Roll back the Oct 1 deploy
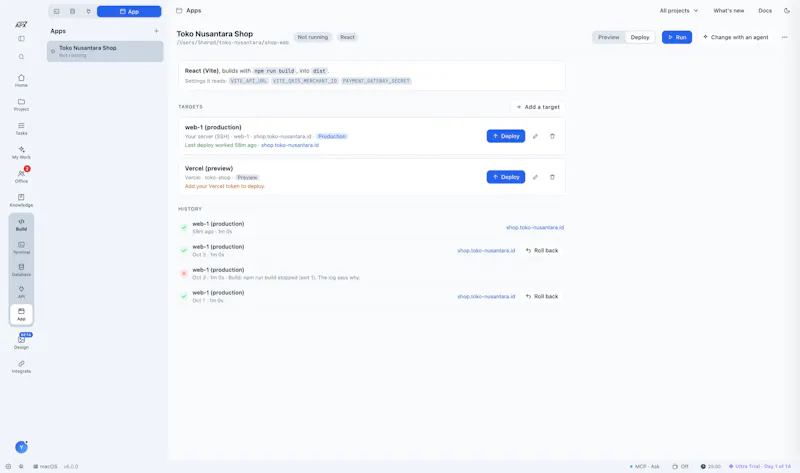This screenshot has height=473, width=800. pyautogui.click(x=542, y=296)
